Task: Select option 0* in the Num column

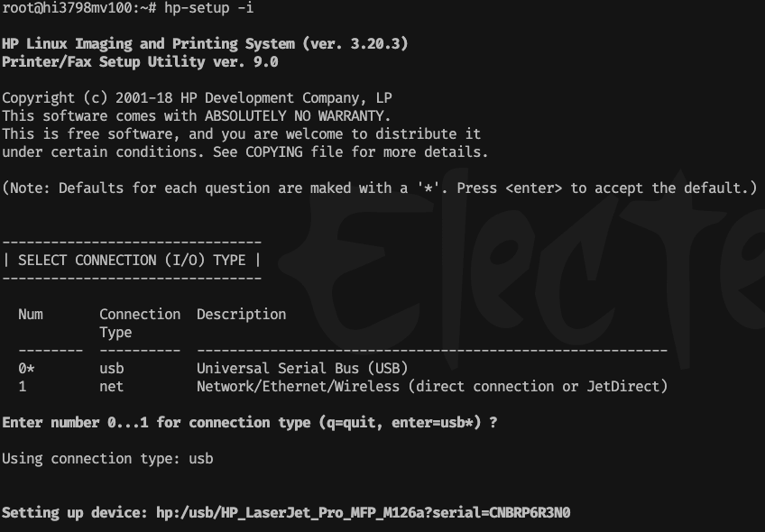Action: [x=26, y=368]
